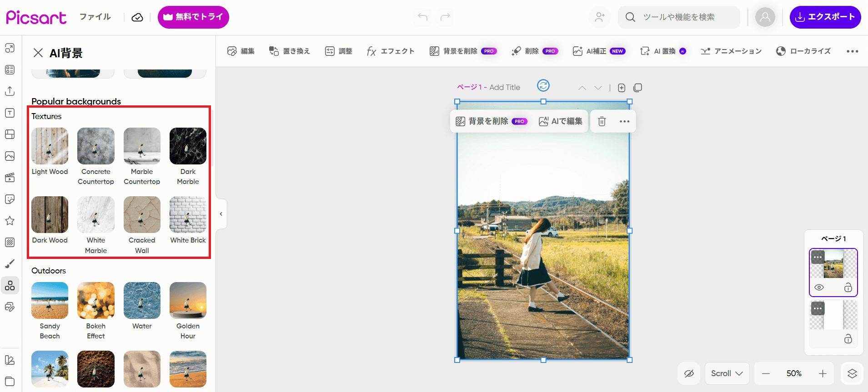This screenshot has width=868, height=392.
Task: Toggle the hide preview eye button
Action: (689, 373)
